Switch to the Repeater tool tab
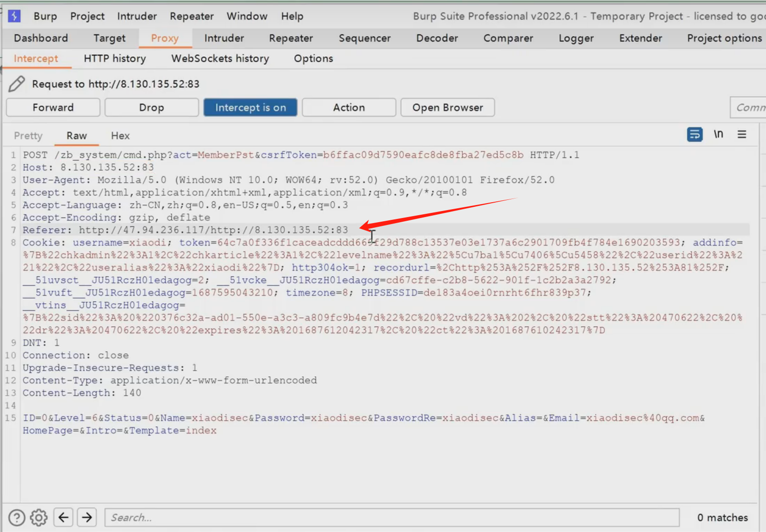The image size is (766, 532). click(291, 38)
